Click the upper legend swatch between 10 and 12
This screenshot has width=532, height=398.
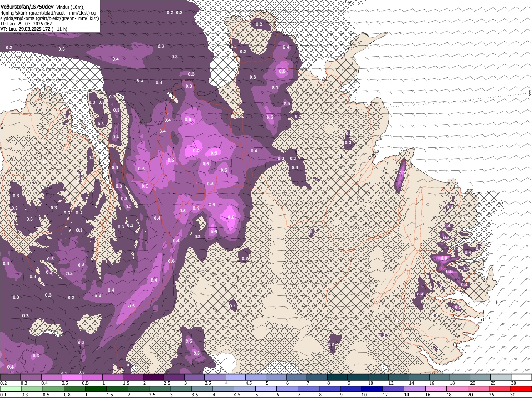[378, 377]
